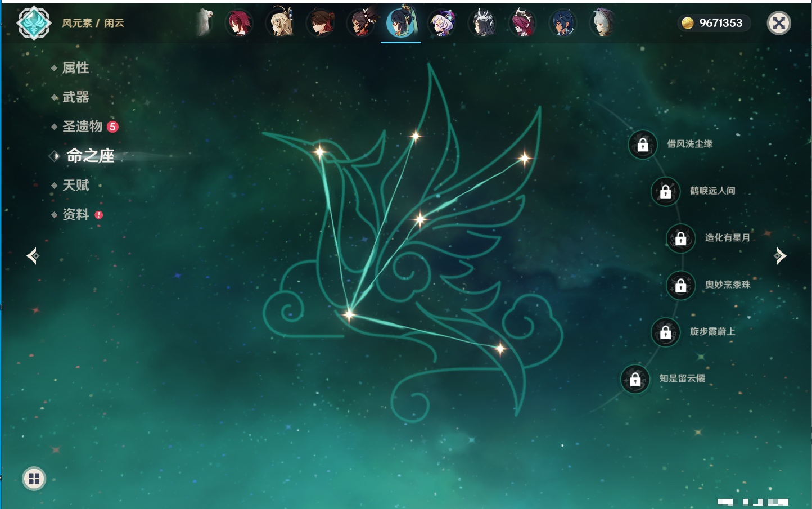The image size is (812, 509).
Task: Click the star at the right wing tip
Action: (524, 159)
